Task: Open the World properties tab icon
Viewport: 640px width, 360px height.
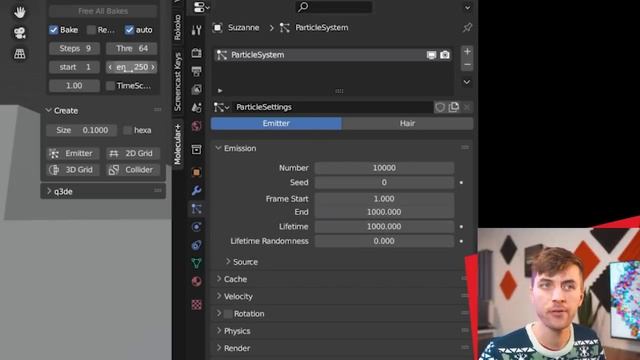Action: (x=196, y=126)
